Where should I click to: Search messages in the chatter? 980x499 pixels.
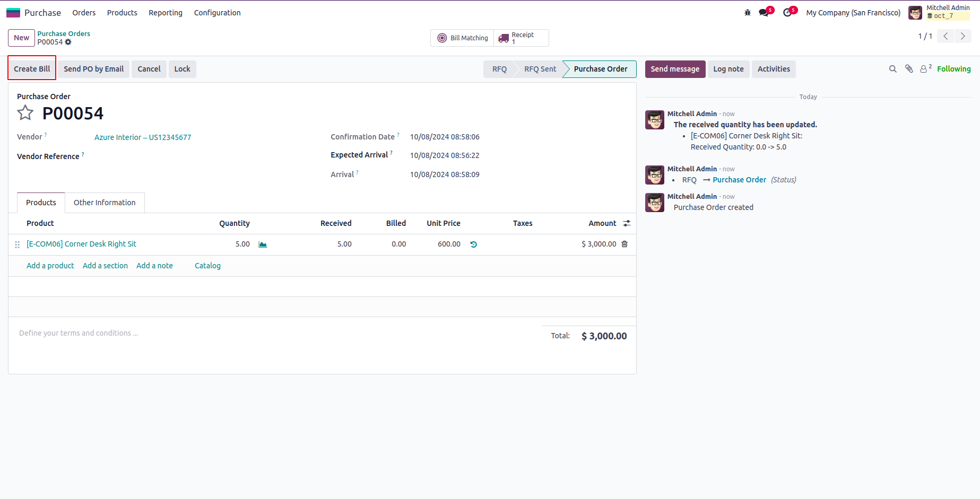[893, 69]
